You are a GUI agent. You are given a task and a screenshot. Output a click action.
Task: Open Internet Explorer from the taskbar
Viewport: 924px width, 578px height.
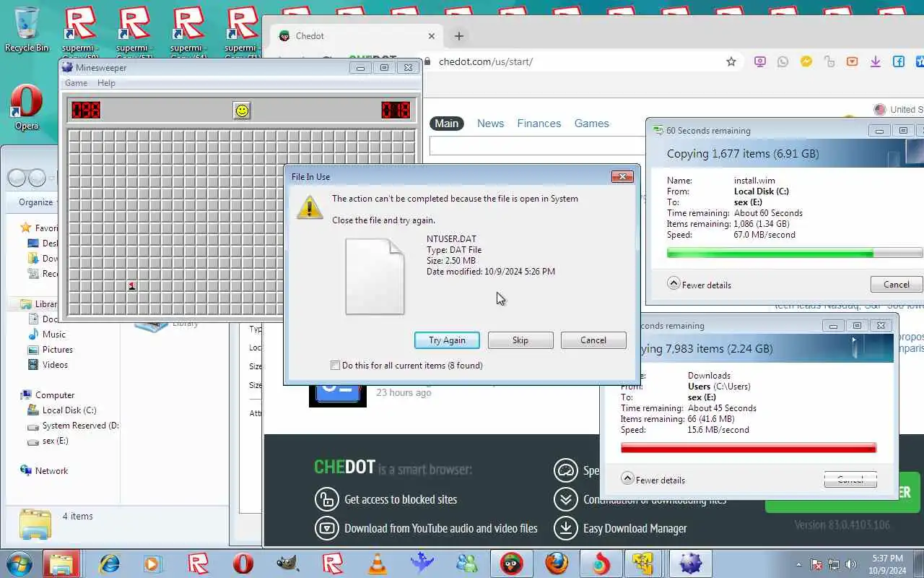tap(109, 564)
